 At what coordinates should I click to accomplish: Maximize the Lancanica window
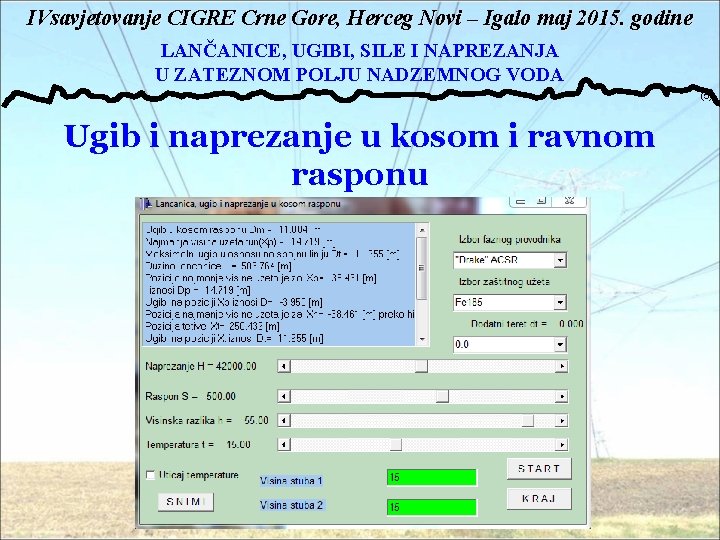pos(541,201)
